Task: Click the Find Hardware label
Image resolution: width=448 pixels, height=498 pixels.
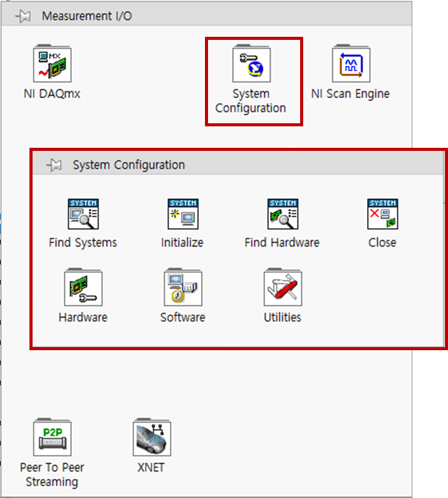Action: (x=282, y=243)
